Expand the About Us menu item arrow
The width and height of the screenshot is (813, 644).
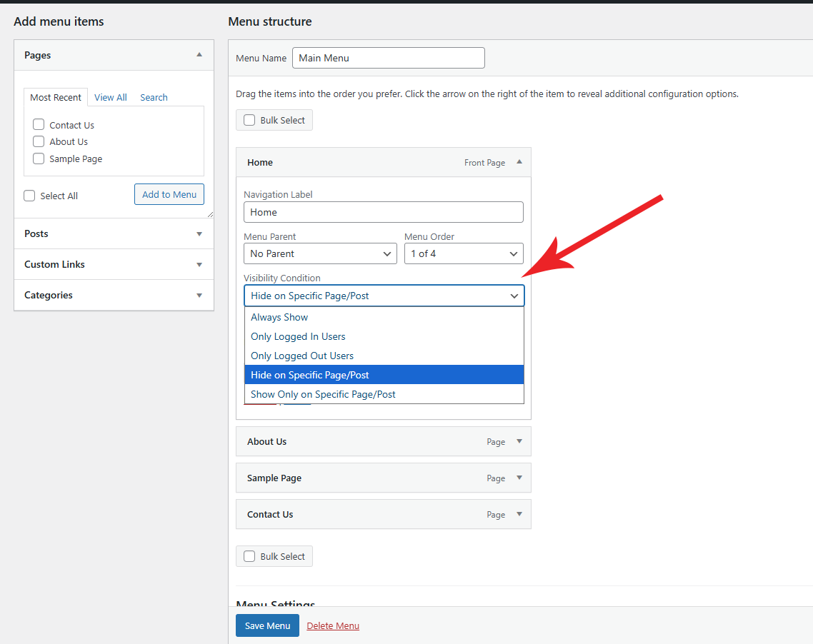pos(519,441)
